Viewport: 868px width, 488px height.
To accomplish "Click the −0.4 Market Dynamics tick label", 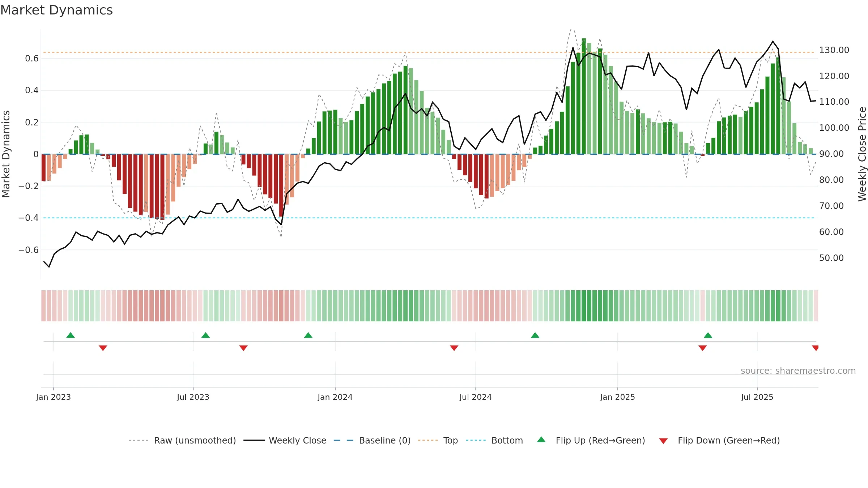I will (29, 218).
